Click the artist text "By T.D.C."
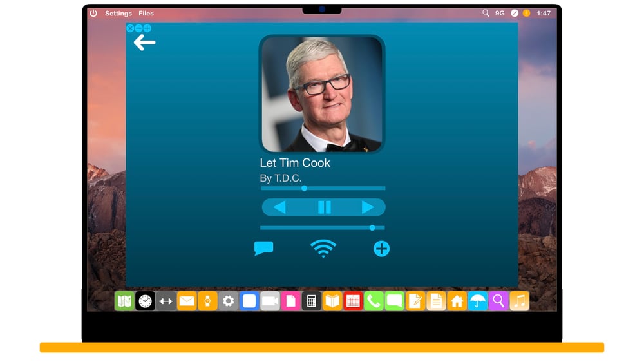 (281, 178)
